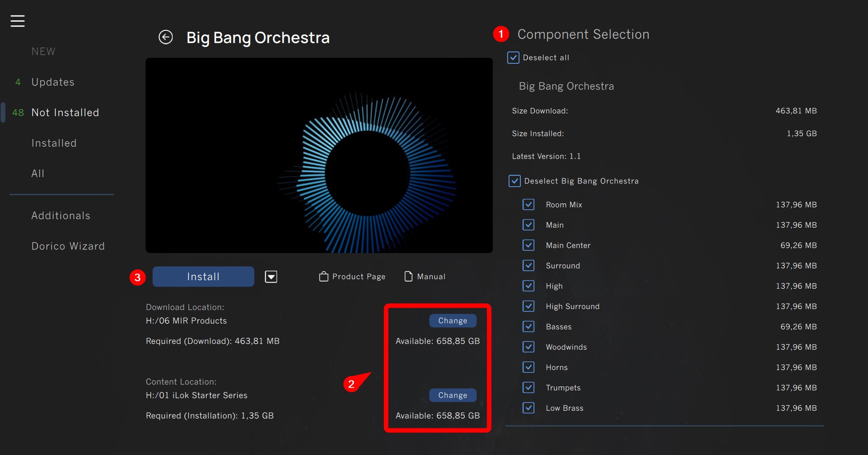Uncheck the Main Center component
Image resolution: width=868 pixels, height=455 pixels.
[528, 245]
